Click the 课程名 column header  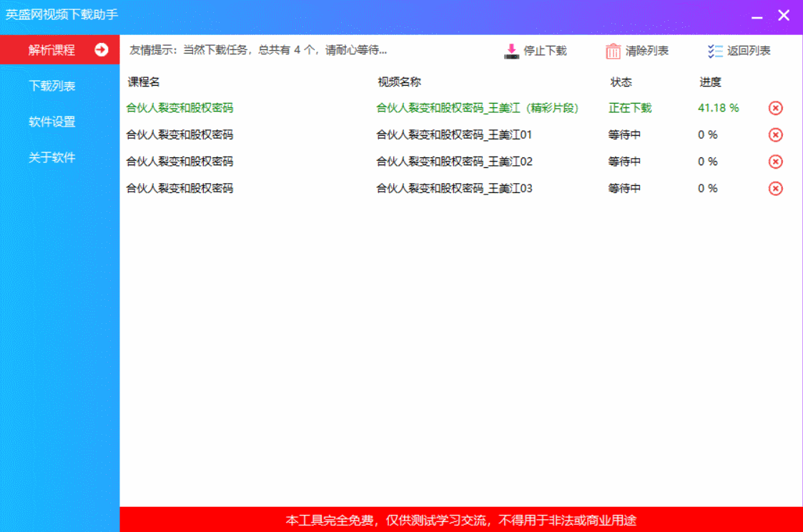(x=144, y=82)
